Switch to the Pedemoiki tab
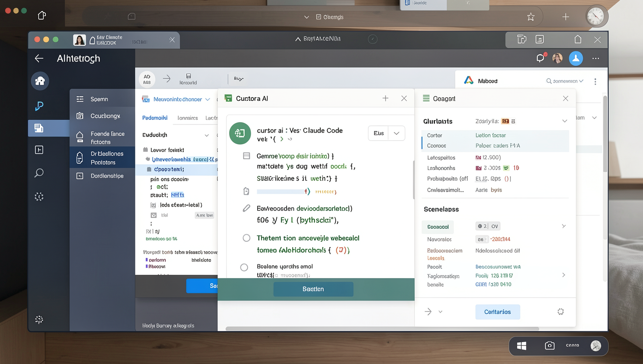 (155, 118)
